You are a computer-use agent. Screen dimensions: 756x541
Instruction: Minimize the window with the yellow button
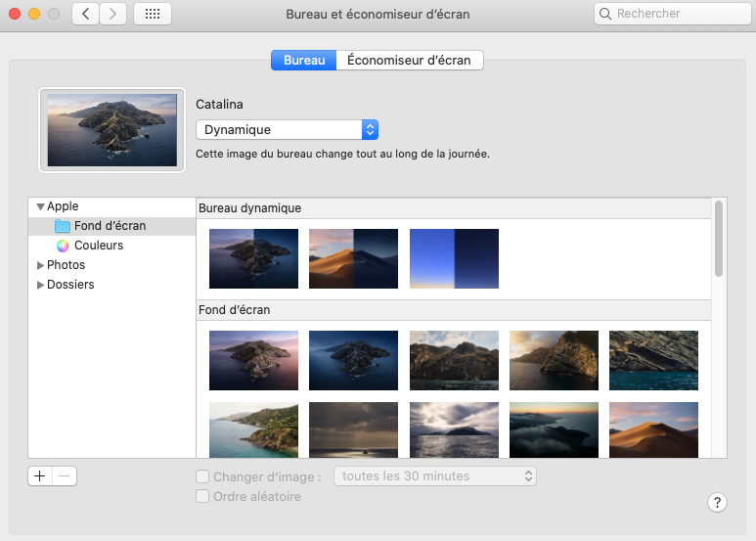pos(34,14)
